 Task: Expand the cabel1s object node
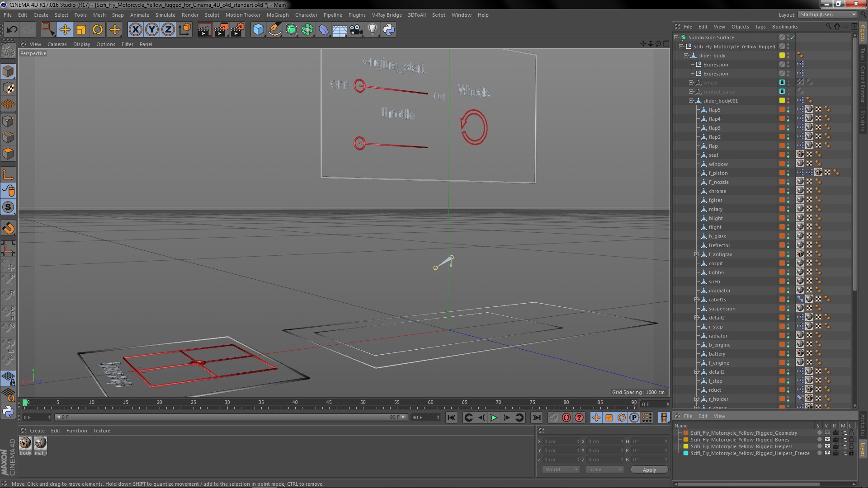click(x=696, y=300)
